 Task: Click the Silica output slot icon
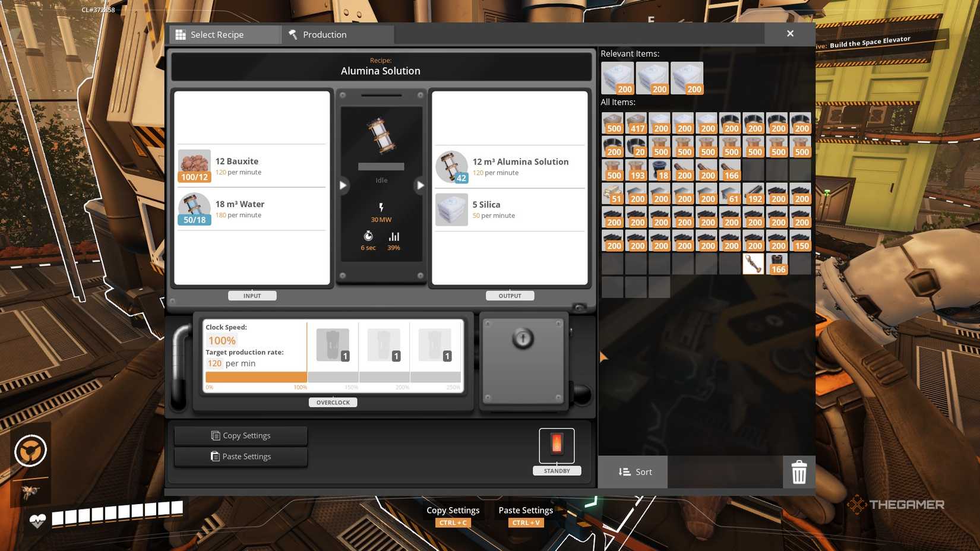coord(451,210)
